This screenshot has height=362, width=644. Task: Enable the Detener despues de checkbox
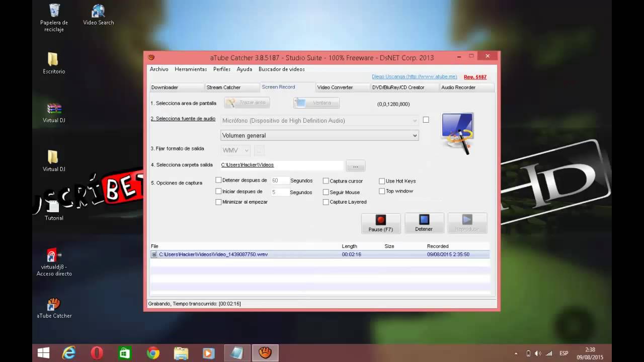[218, 180]
